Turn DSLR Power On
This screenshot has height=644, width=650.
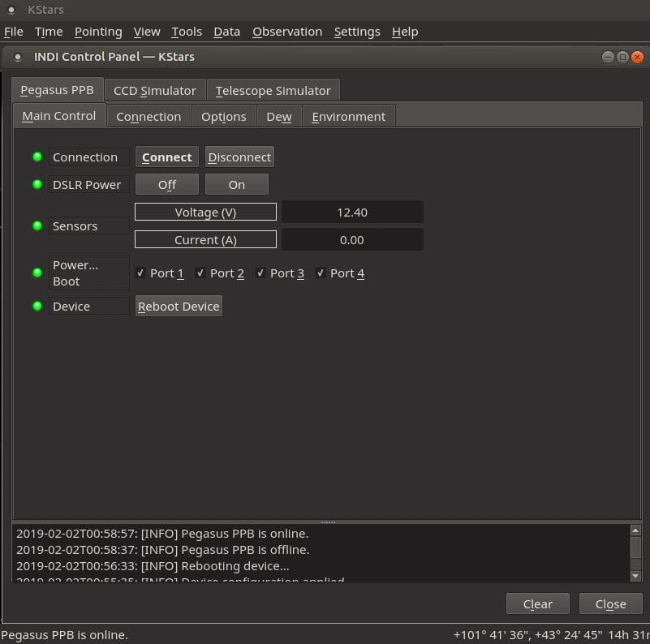point(236,184)
